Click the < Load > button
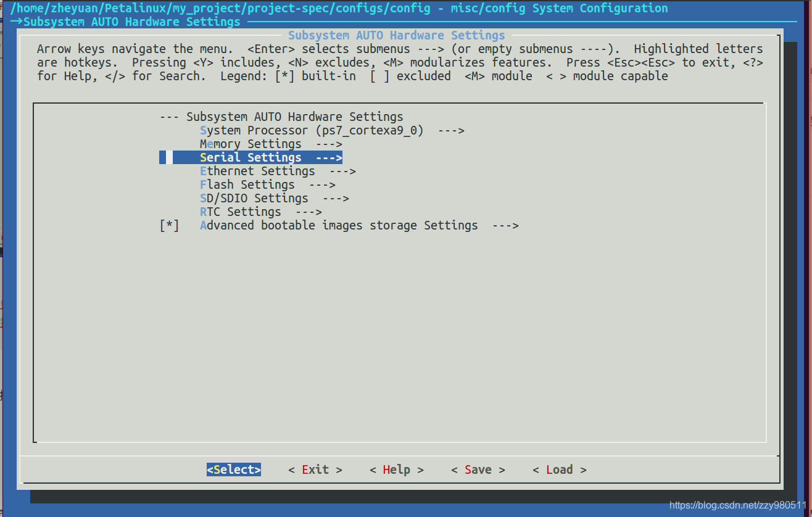Screen dimensions: 812x517 560,469
